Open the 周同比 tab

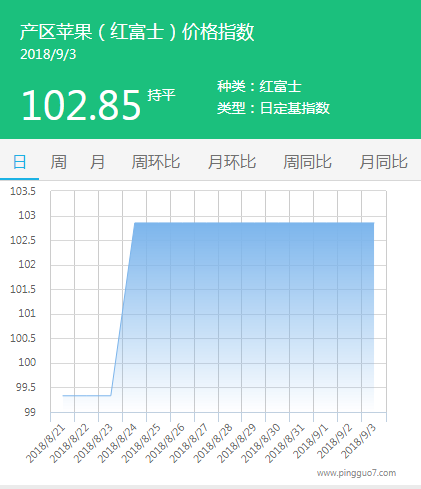click(x=307, y=162)
